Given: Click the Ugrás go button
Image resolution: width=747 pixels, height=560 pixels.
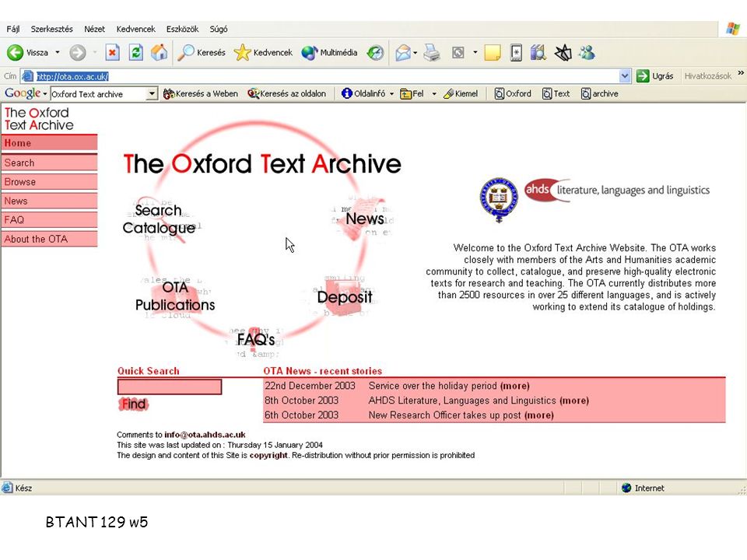Looking at the screenshot, I should pos(655,75).
